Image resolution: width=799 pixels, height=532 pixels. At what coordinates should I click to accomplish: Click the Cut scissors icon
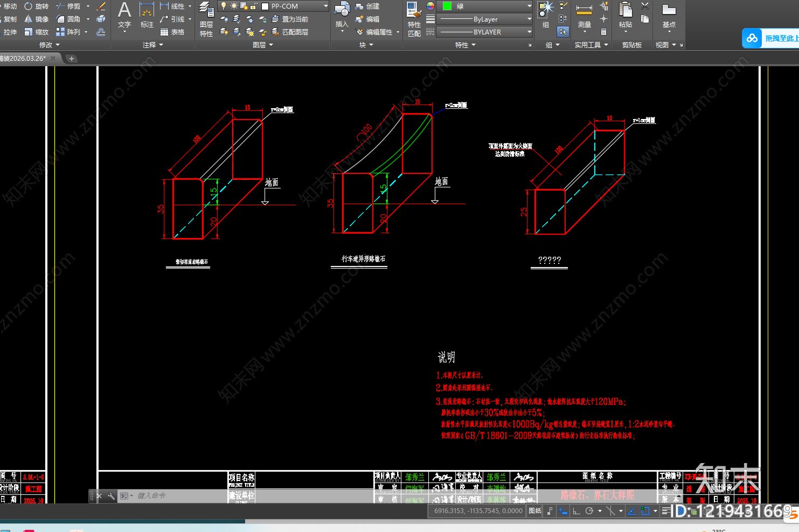point(645,6)
